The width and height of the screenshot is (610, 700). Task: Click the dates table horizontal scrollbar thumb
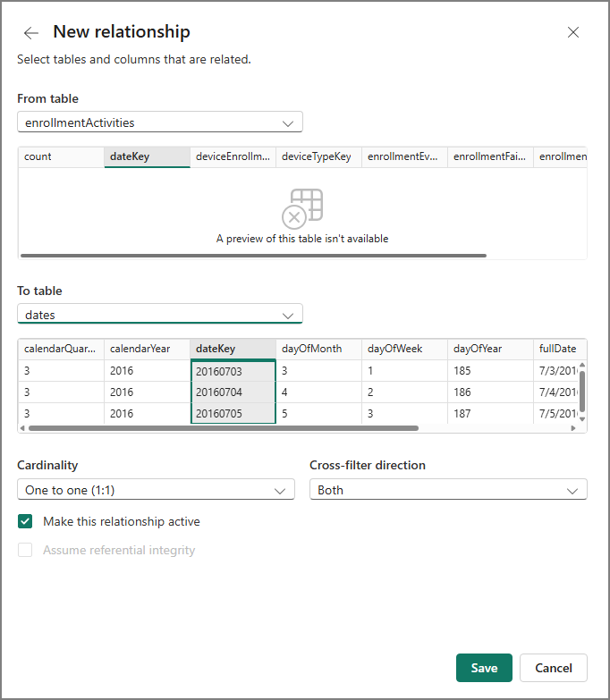tap(224, 428)
